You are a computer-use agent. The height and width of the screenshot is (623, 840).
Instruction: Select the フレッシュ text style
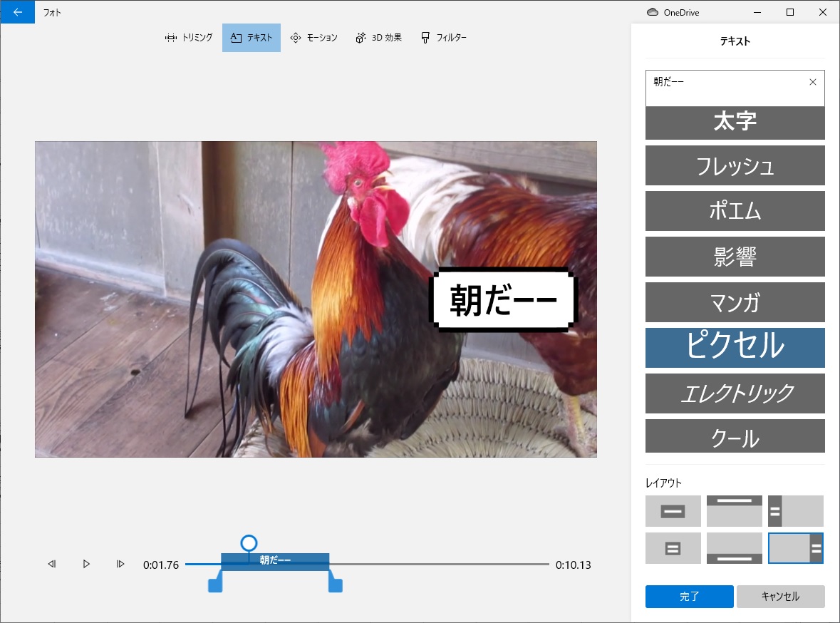pos(735,165)
